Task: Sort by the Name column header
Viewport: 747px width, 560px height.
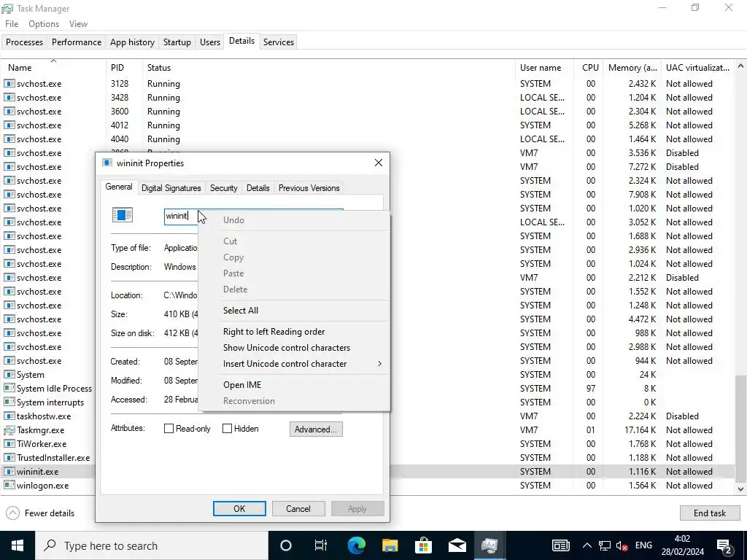Action: pyautogui.click(x=53, y=68)
